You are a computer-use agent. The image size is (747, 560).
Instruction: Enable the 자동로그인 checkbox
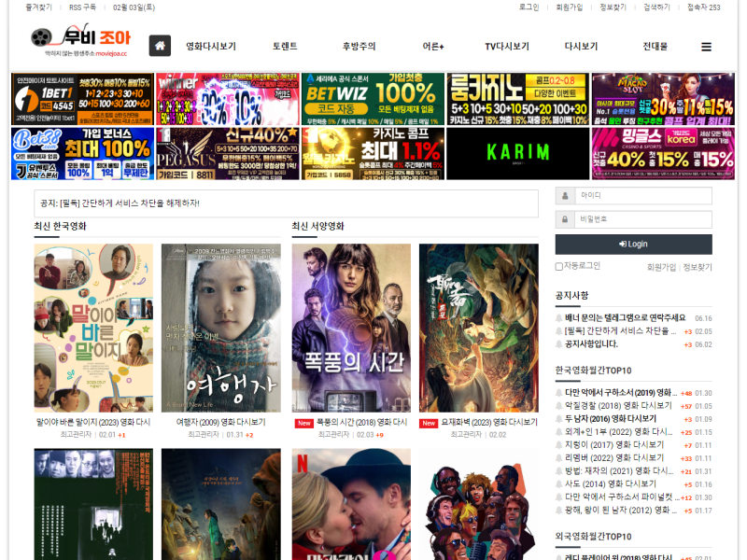click(559, 267)
